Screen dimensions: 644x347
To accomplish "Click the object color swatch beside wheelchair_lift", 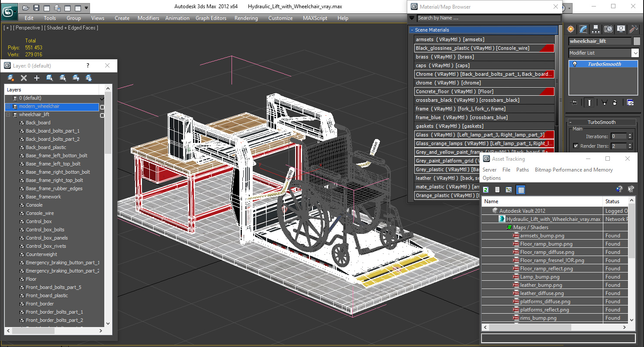I will point(637,41).
